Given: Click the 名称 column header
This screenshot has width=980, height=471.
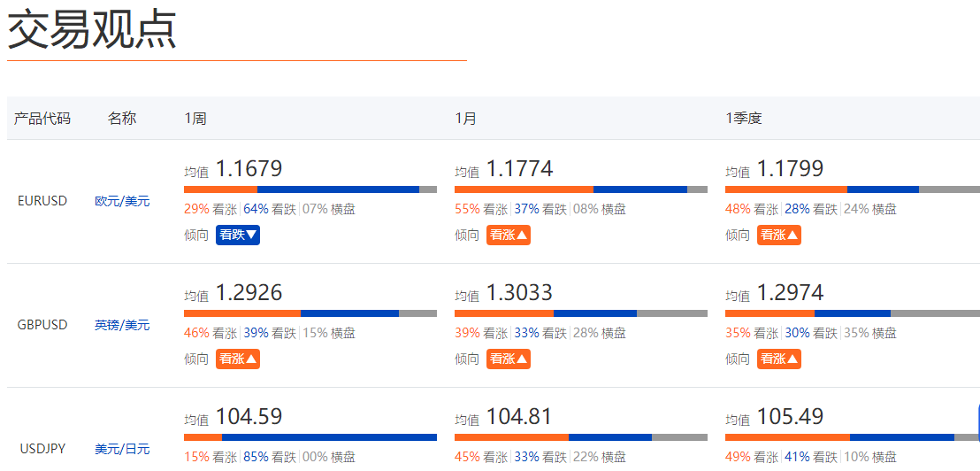Looking at the screenshot, I should click(122, 118).
